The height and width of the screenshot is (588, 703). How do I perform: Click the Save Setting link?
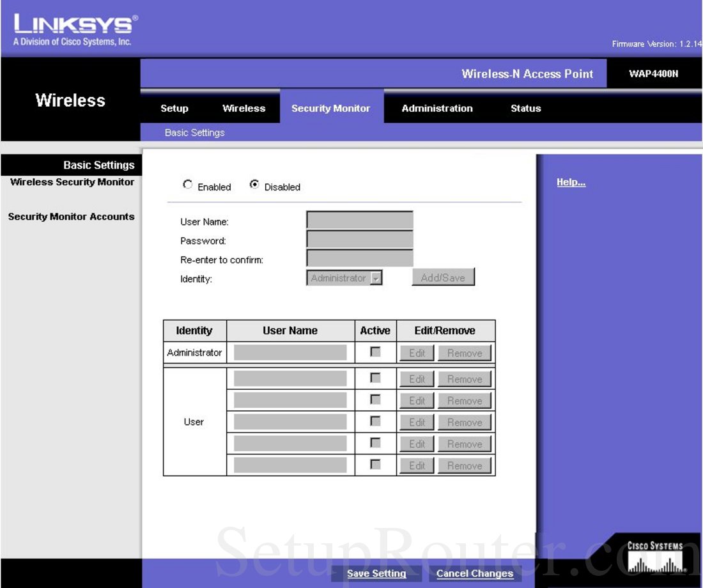click(x=376, y=573)
